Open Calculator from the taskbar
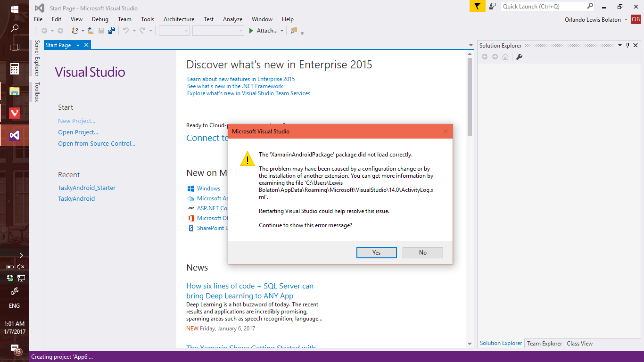This screenshot has height=362, width=644. click(15, 69)
